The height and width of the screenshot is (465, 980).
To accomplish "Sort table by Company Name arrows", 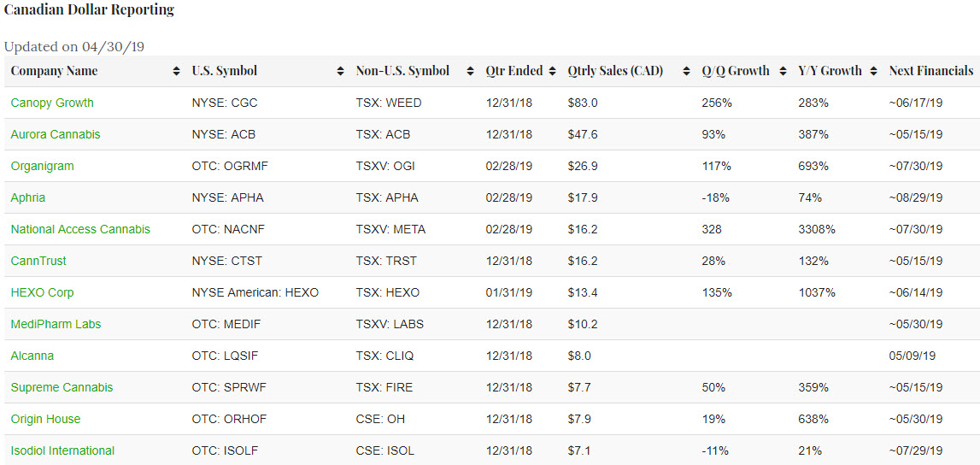I will coord(176,72).
